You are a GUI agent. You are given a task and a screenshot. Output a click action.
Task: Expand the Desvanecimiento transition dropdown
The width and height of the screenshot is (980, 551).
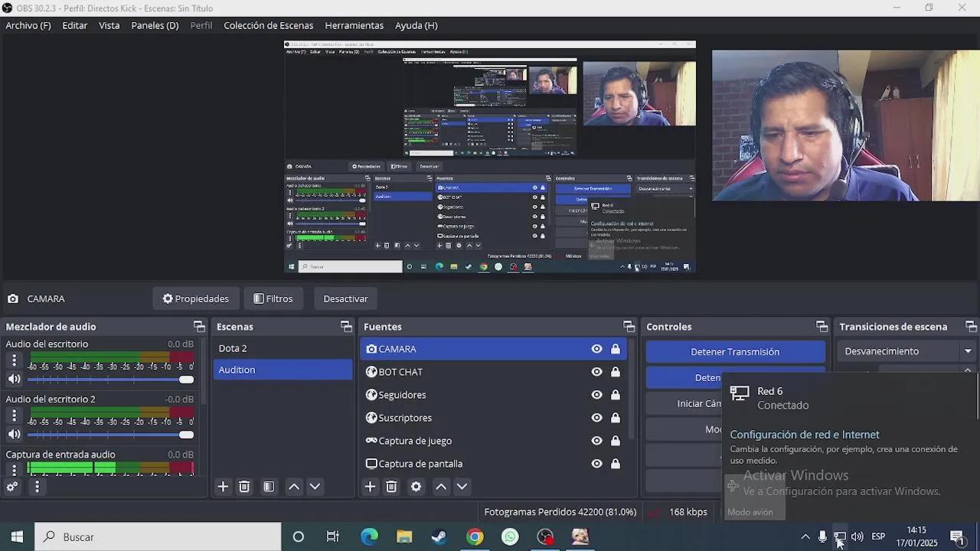[x=968, y=351]
